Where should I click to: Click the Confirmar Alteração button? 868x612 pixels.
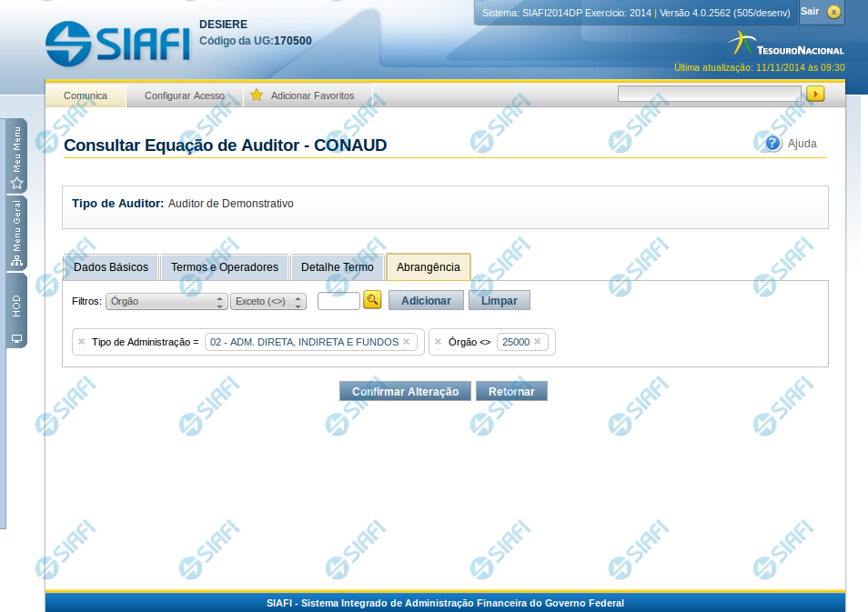click(405, 391)
